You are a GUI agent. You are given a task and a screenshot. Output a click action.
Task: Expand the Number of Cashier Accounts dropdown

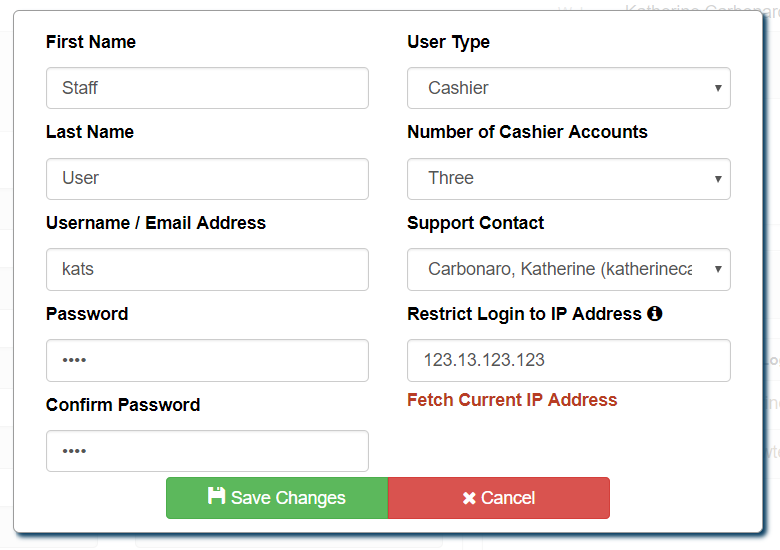click(x=569, y=179)
